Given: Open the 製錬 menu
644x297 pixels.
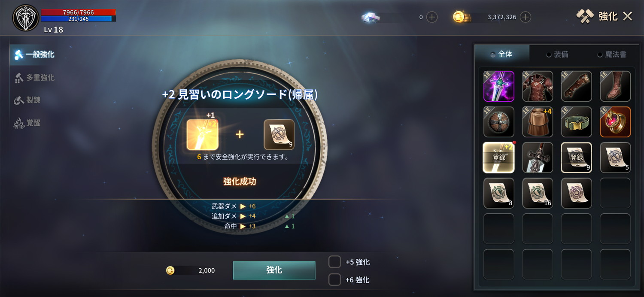Looking at the screenshot, I should point(27,100).
